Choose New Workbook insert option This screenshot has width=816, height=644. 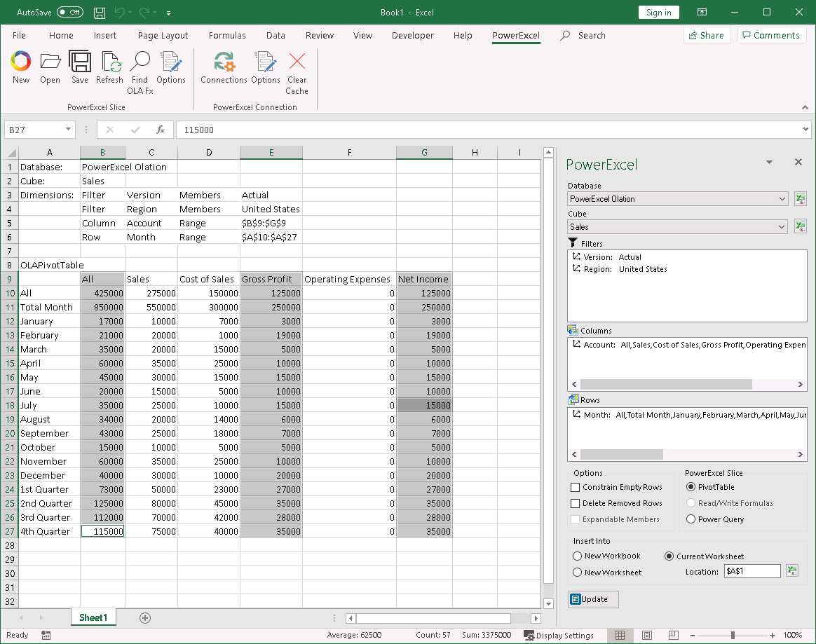(x=577, y=556)
